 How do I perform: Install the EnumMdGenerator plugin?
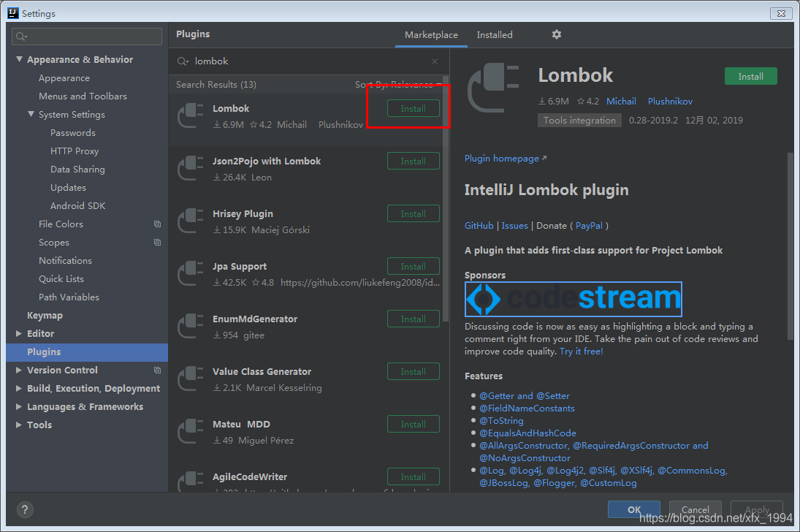414,319
